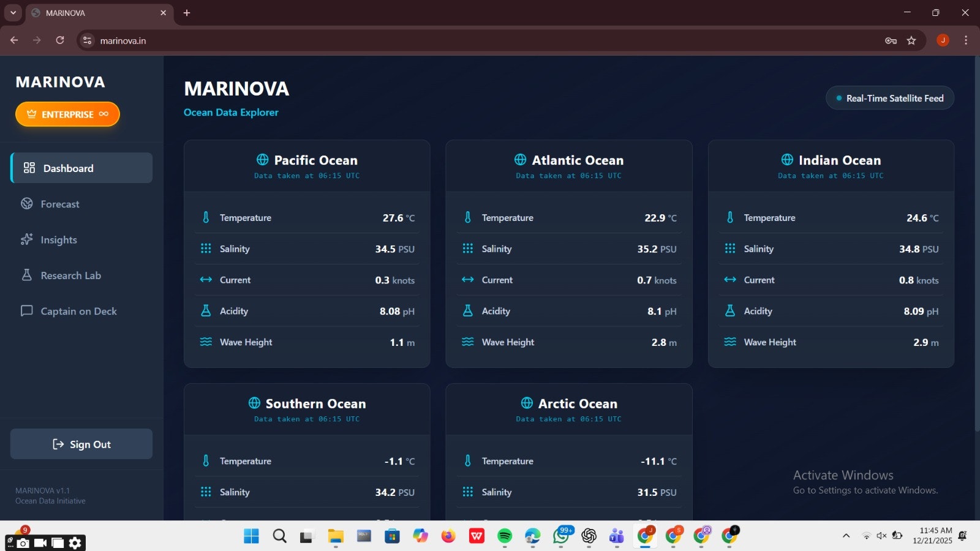980x551 pixels.
Task: Click the Research Lab flask icon
Action: point(27,275)
